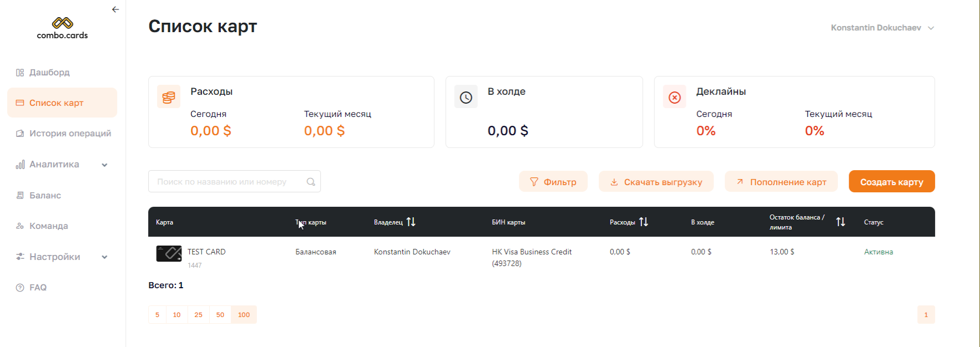The width and height of the screenshot is (980, 347).
Task: Set page size to 10
Action: tap(176, 315)
